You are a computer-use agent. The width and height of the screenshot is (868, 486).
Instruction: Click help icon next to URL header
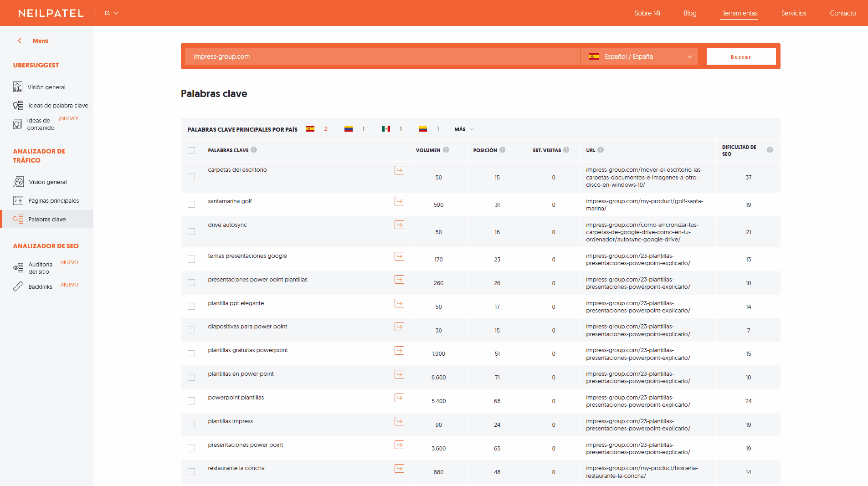(x=601, y=150)
